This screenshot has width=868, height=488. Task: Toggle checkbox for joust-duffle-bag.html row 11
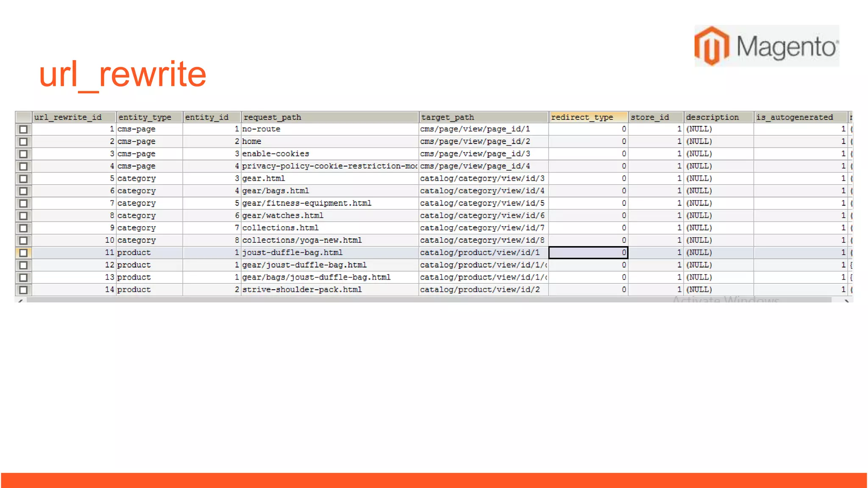[x=23, y=253]
